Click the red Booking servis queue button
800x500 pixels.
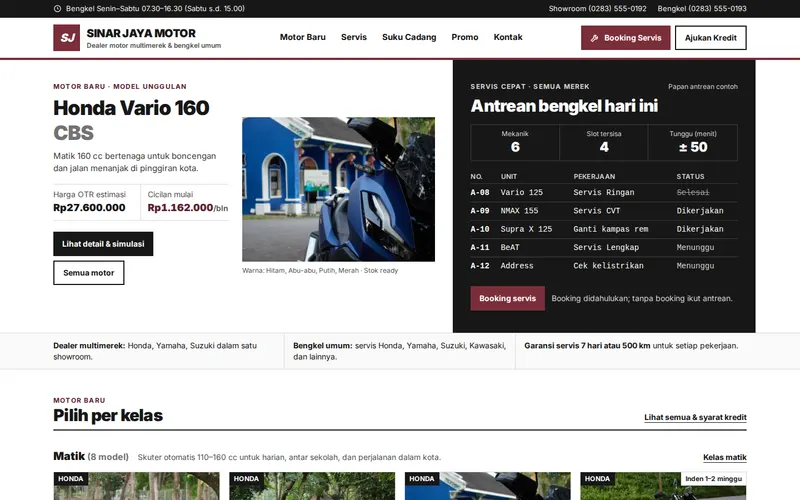coord(508,298)
